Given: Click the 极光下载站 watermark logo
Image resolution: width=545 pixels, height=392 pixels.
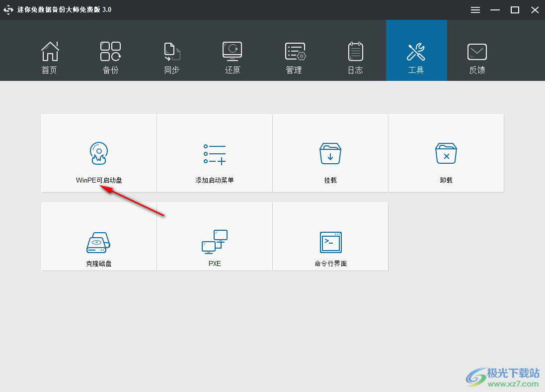Looking at the screenshot, I should [478, 376].
